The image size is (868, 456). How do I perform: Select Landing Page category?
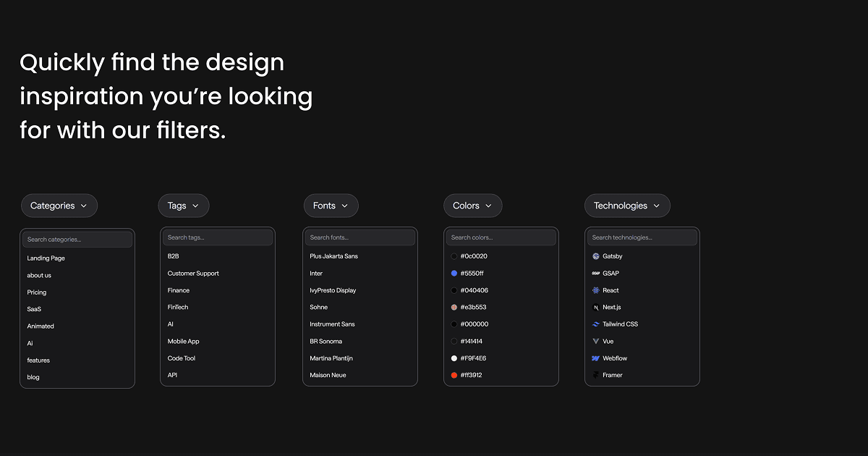pos(46,258)
